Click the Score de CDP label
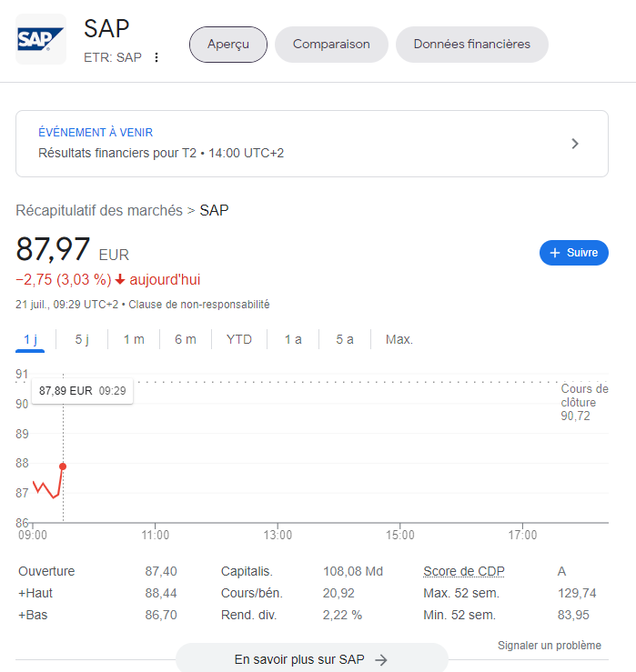Image resolution: width=636 pixels, height=672 pixels. pyautogui.click(x=463, y=571)
